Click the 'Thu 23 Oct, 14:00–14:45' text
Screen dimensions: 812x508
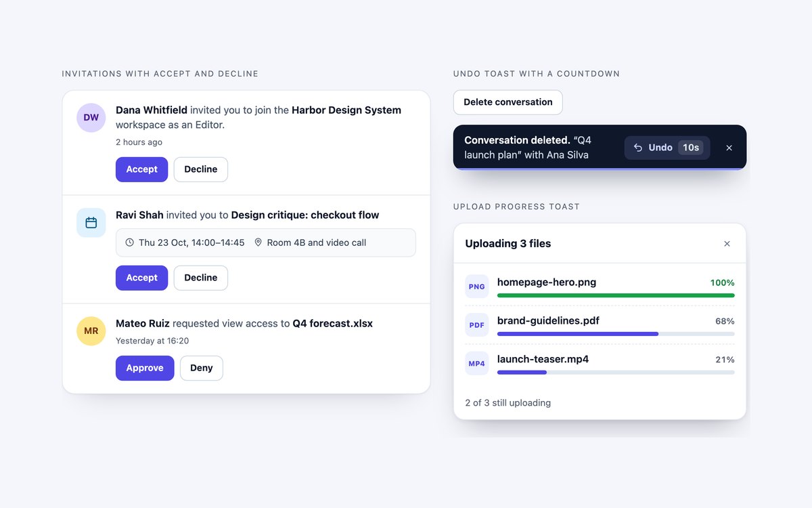pos(191,242)
